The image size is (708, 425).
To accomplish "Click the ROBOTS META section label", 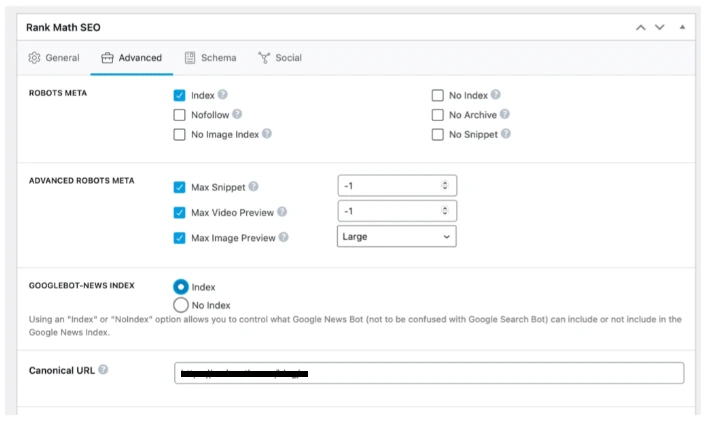I will [58, 93].
